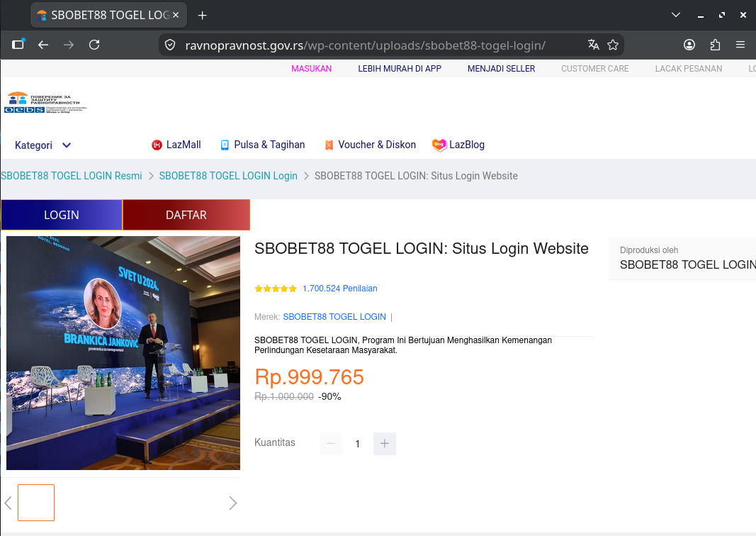Bookmark this page with star icon
Screen dimensions: 756x536
click(x=613, y=45)
